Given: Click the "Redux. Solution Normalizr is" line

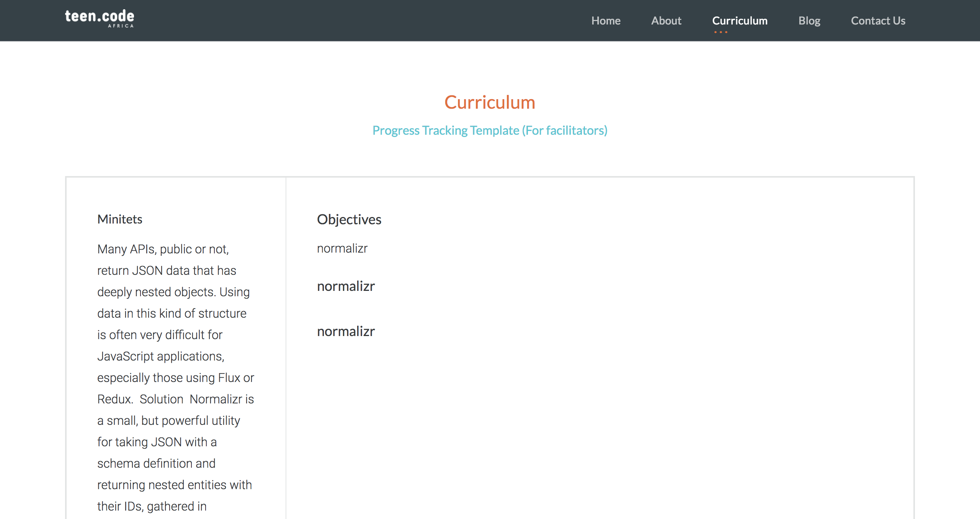Looking at the screenshot, I should [x=175, y=399].
